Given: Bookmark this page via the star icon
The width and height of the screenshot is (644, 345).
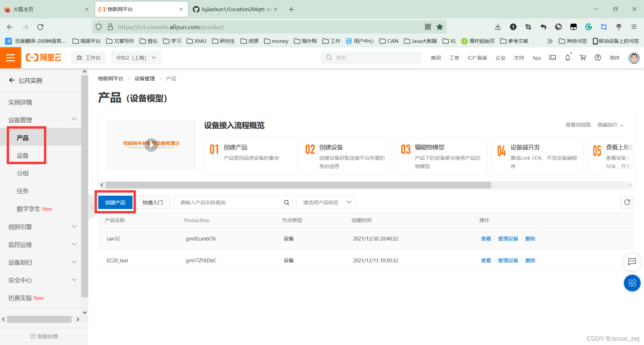Looking at the screenshot, I should click(x=440, y=27).
